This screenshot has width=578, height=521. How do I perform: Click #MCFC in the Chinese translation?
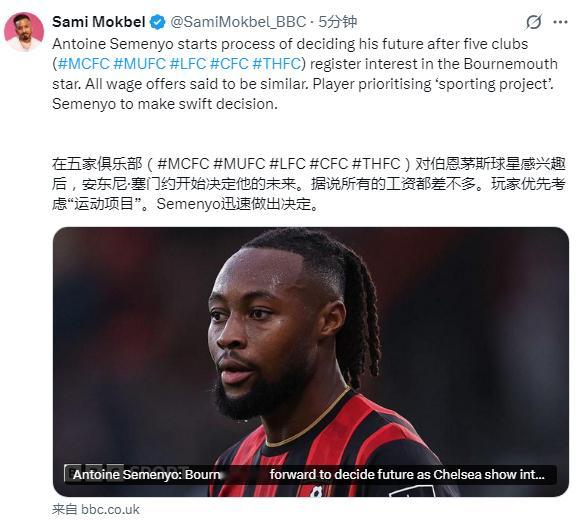[x=183, y=164]
